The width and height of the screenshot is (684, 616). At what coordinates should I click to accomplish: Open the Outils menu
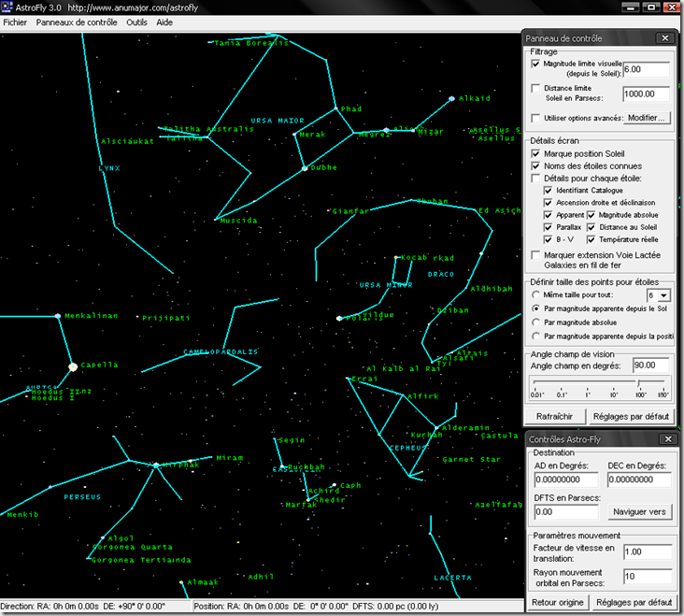click(136, 21)
